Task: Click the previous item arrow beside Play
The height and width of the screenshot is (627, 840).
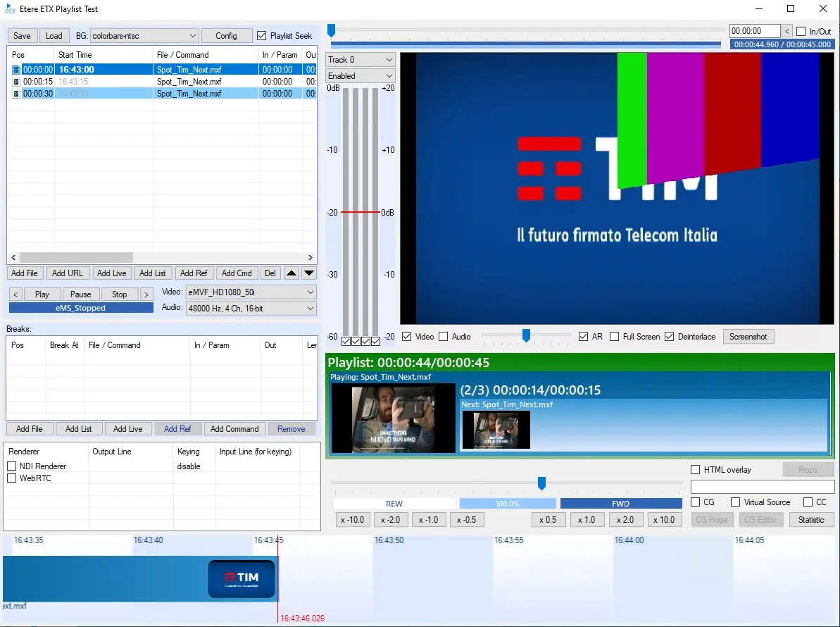Action: pos(16,294)
